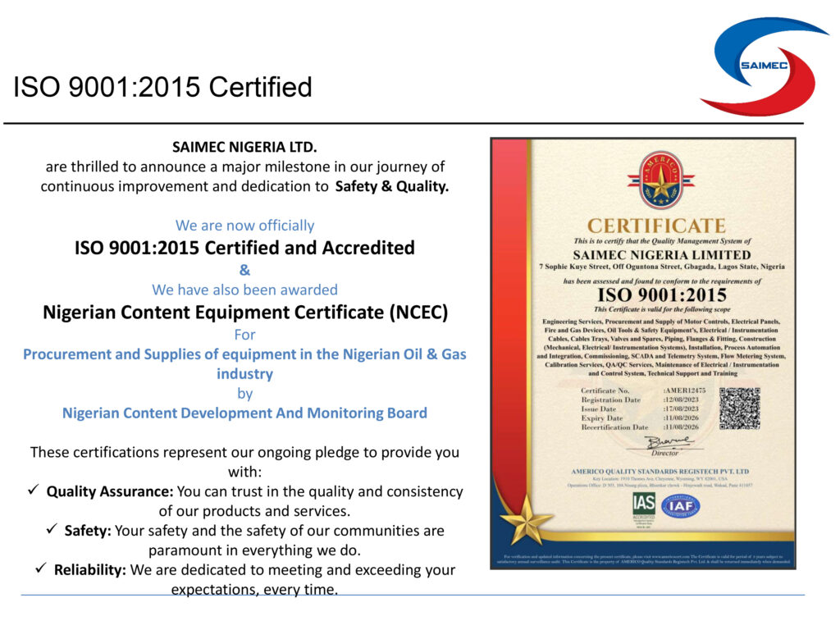Click 'Nigerian Content Equipment Certificate (NCEC)' heading
Viewport: 840px width, 630px height.
(x=244, y=312)
